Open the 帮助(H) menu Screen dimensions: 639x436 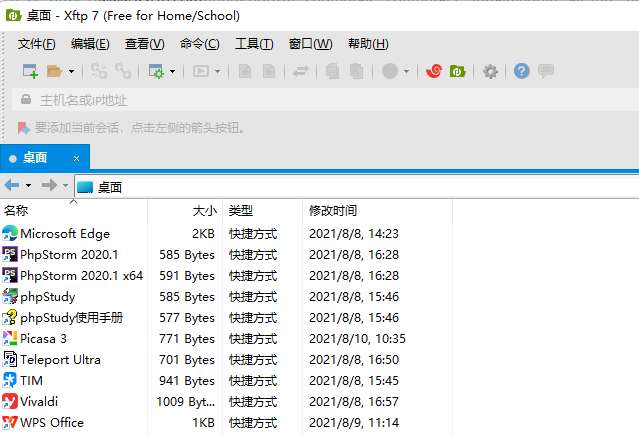pos(368,44)
